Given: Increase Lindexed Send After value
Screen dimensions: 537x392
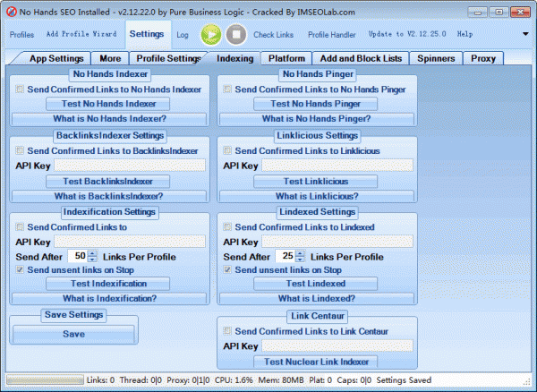Looking at the screenshot, I should click(300, 253).
